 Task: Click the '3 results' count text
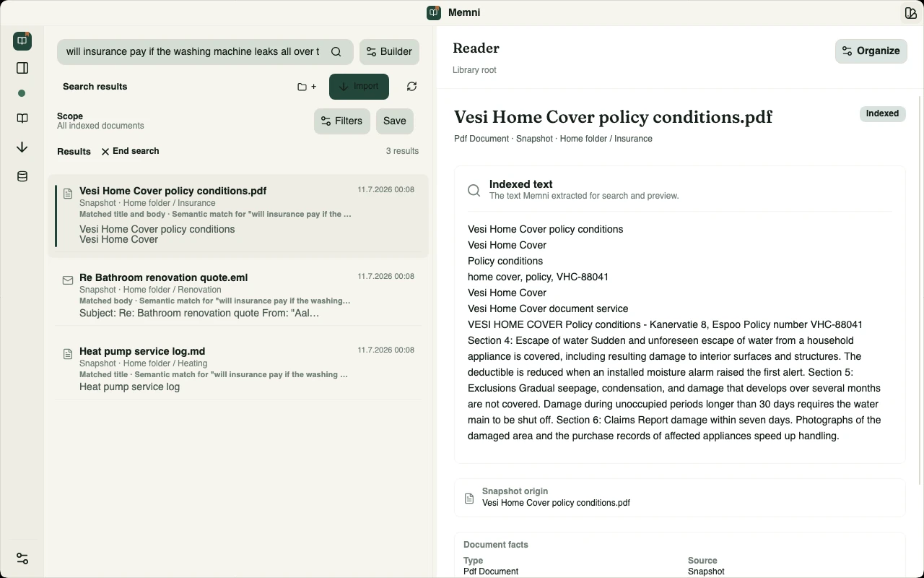(402, 151)
